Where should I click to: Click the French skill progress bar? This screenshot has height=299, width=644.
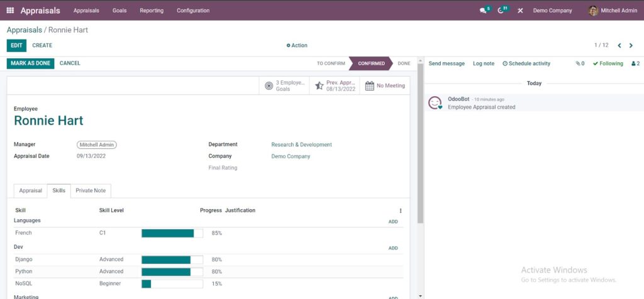coord(172,234)
